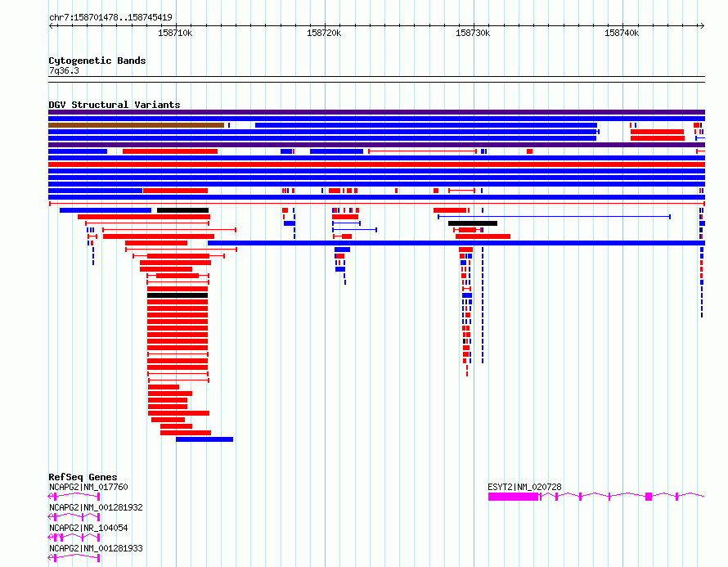Open the NCAPG2|NM_001281932 gene label
Screen dimensions: 728x567
click(x=96, y=507)
